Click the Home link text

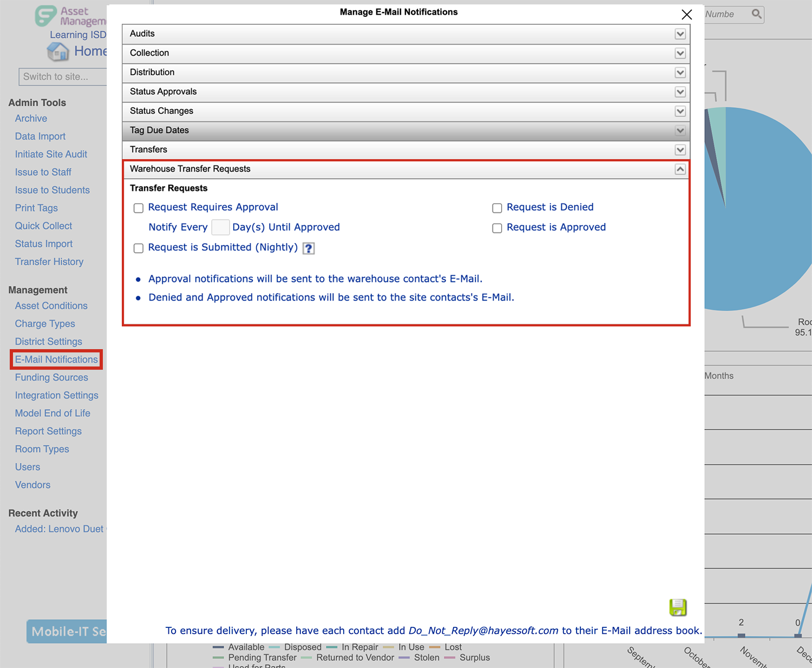[90, 51]
